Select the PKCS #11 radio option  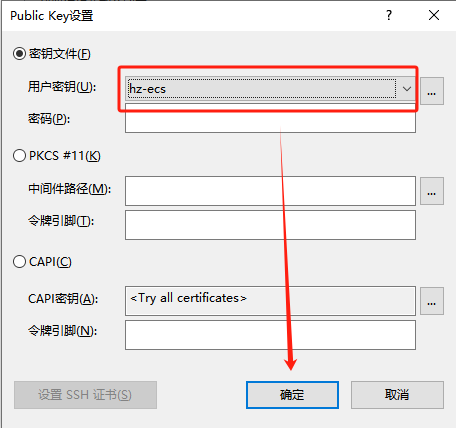click(x=19, y=156)
